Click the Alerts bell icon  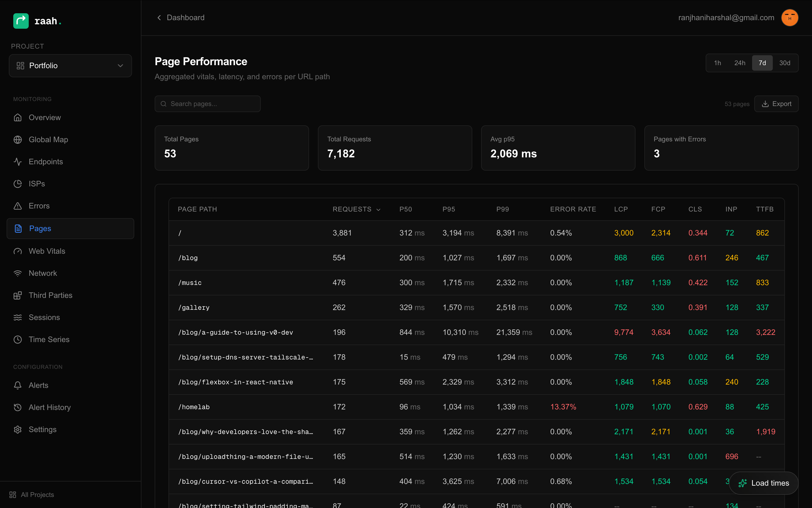[17, 385]
